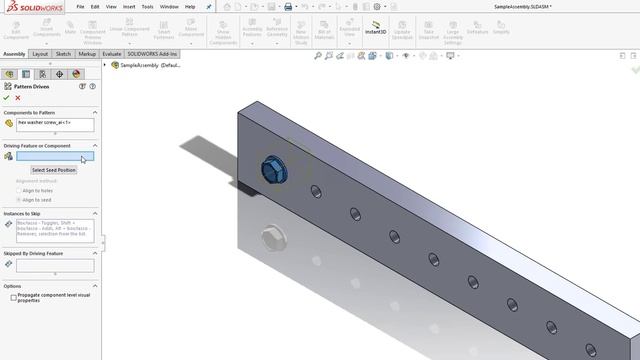Open the Options gear icon

pyautogui.click(x=377, y=7)
